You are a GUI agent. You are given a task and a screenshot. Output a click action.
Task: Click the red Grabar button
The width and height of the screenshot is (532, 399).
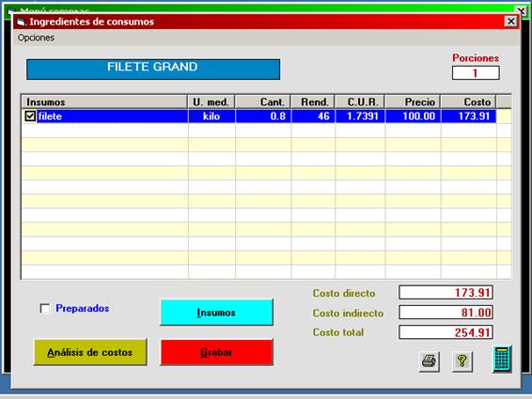pos(216,352)
